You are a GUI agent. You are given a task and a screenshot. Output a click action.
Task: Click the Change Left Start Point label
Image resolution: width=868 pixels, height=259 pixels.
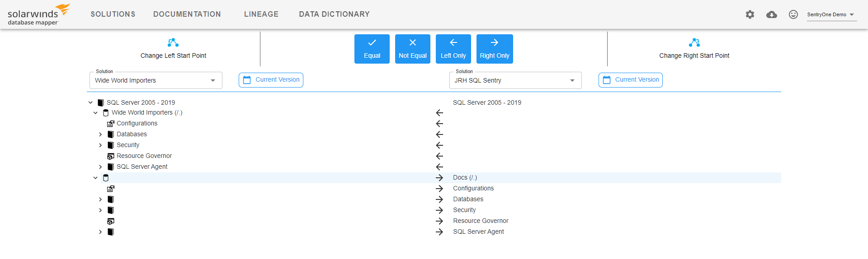click(173, 55)
